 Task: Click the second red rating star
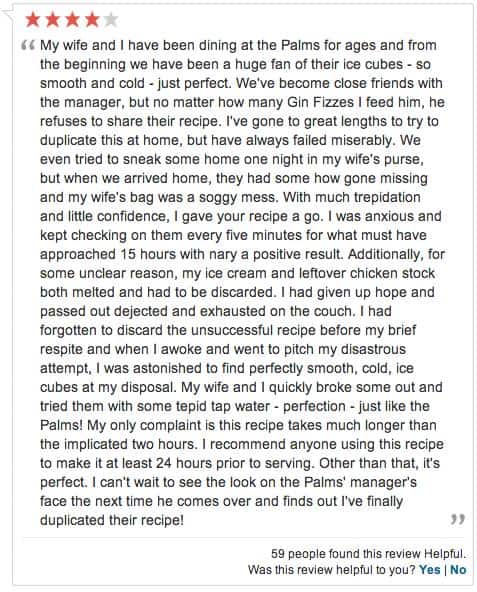coord(52,19)
